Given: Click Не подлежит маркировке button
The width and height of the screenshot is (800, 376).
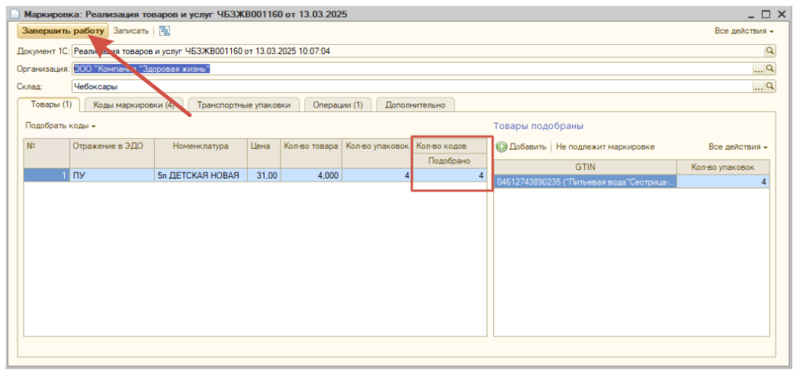Looking at the screenshot, I should (x=605, y=147).
